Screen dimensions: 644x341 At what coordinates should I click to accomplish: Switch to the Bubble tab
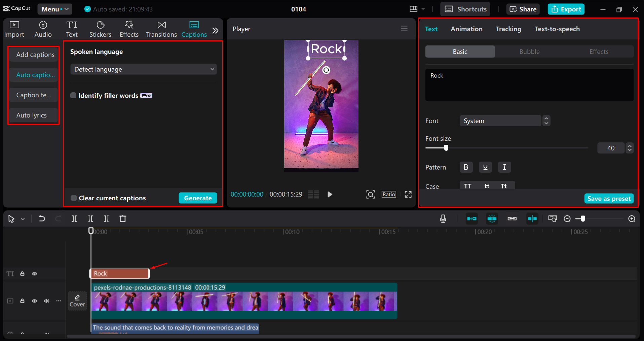529,52
